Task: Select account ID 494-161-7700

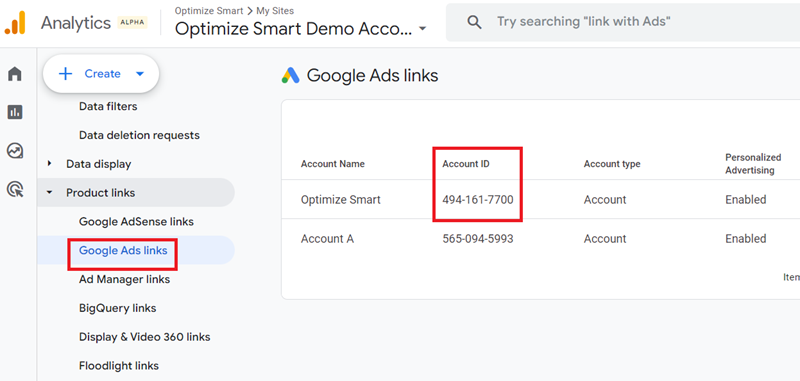Action: point(478,199)
